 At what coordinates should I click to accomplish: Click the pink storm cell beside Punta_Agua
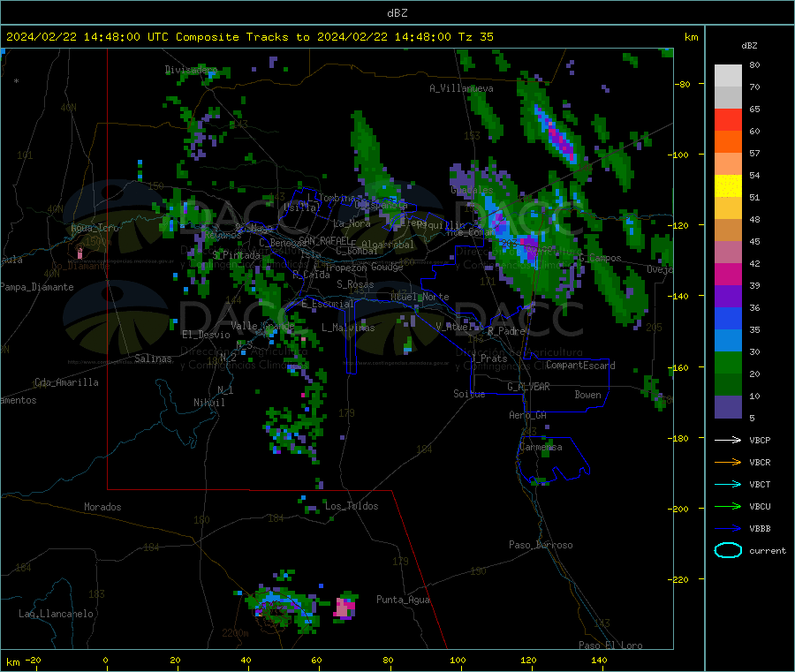345,608
